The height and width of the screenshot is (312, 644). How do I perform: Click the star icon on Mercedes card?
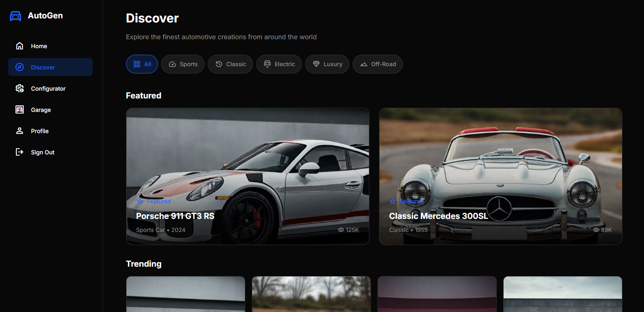click(x=393, y=201)
